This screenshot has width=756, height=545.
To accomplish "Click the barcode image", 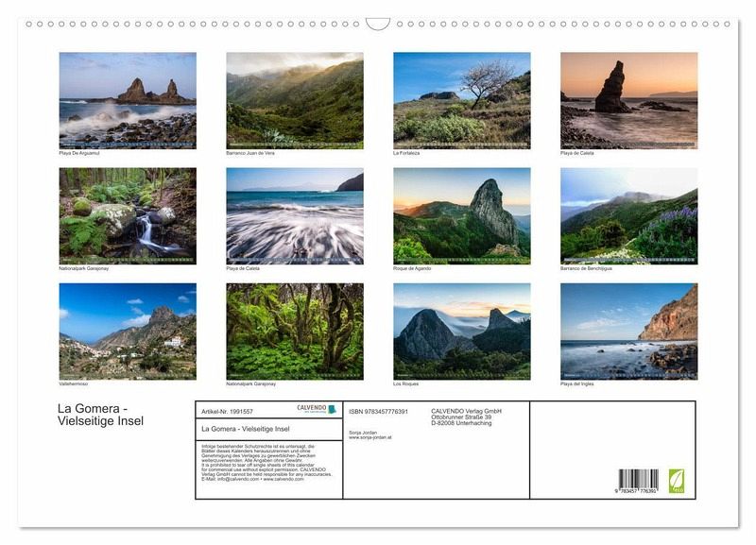I will tap(638, 480).
